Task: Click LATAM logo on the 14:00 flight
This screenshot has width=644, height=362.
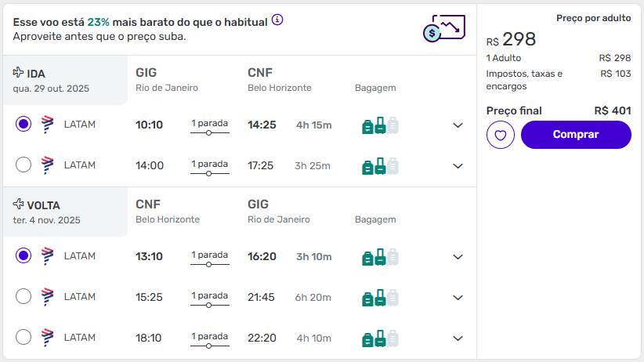Action: click(x=48, y=165)
